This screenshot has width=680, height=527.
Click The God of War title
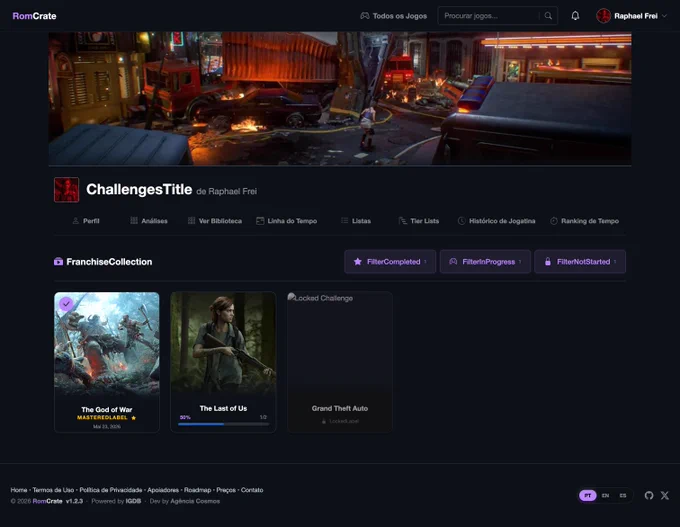[107, 409]
